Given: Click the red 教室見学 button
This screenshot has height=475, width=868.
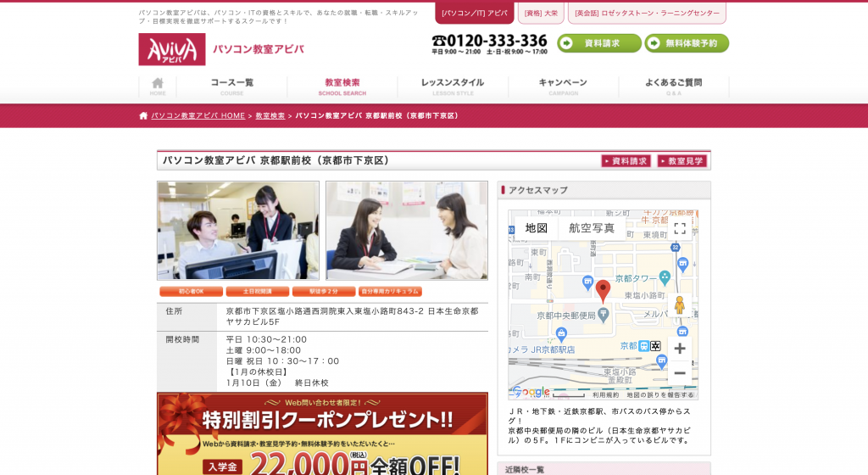Looking at the screenshot, I should pos(682,161).
